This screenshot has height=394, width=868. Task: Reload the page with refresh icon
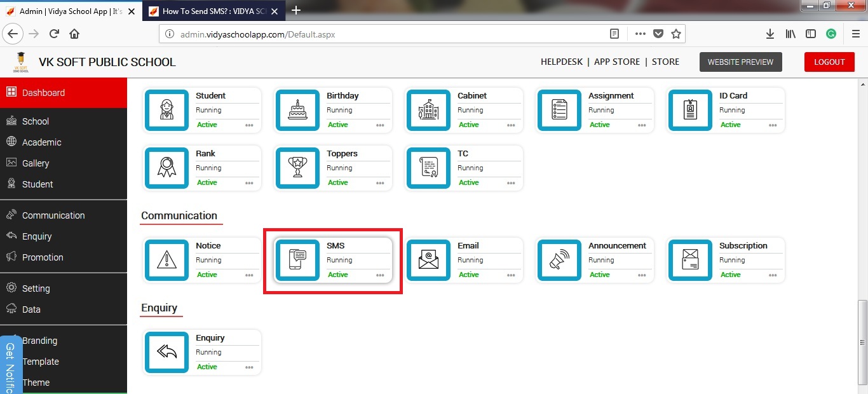point(54,34)
